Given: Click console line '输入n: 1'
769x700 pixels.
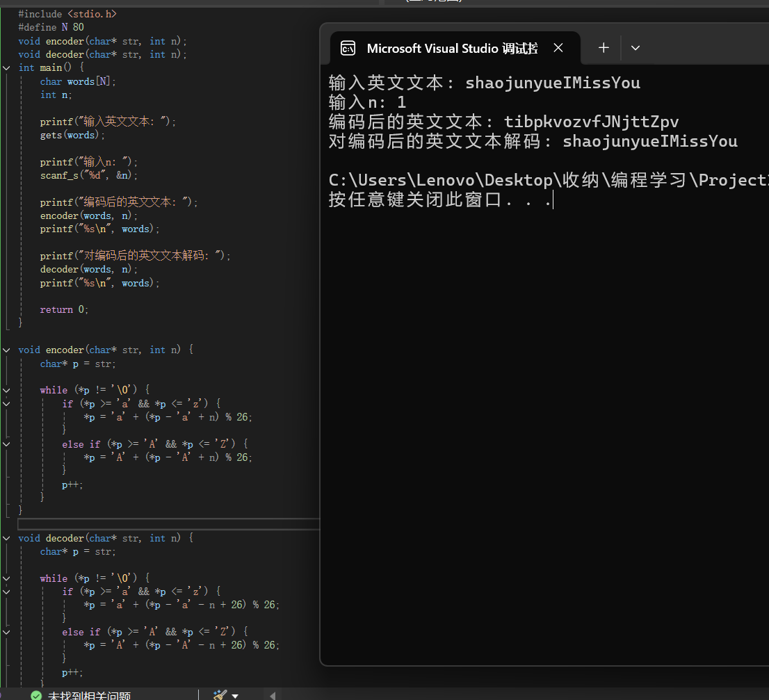Looking at the screenshot, I should (367, 102).
